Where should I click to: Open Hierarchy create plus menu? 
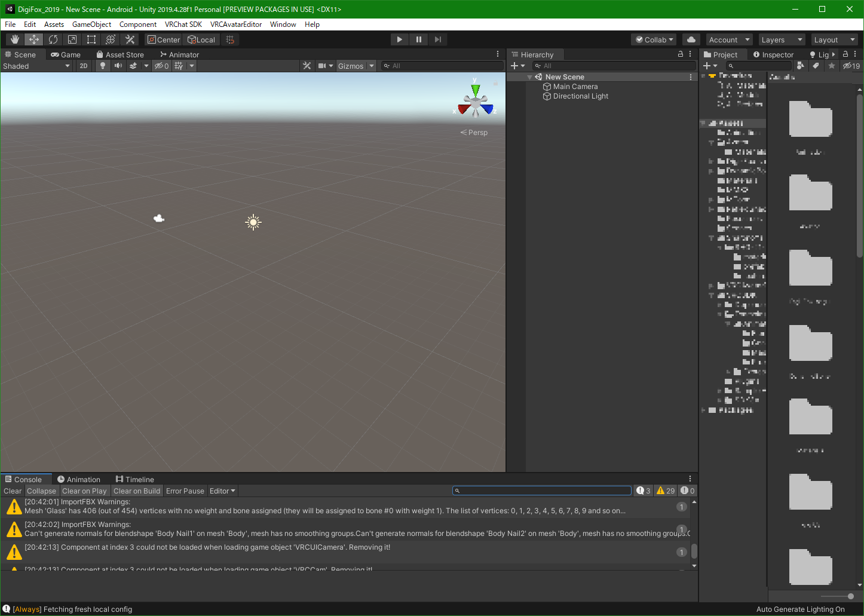(517, 66)
